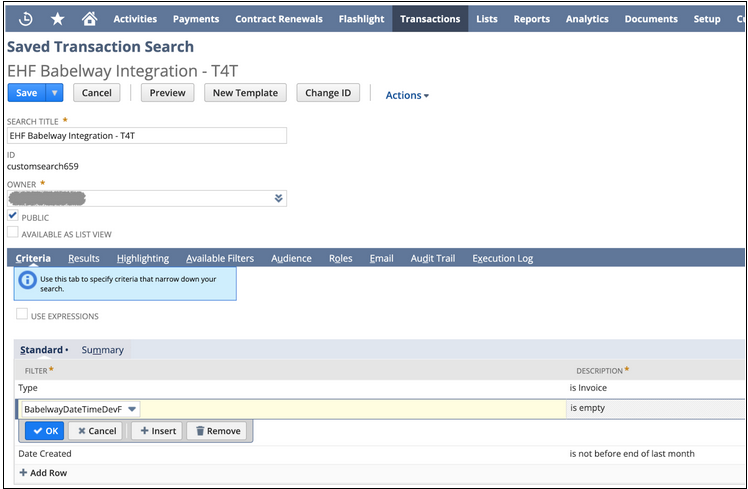
Task: Click the top Cancel button
Action: click(x=96, y=93)
